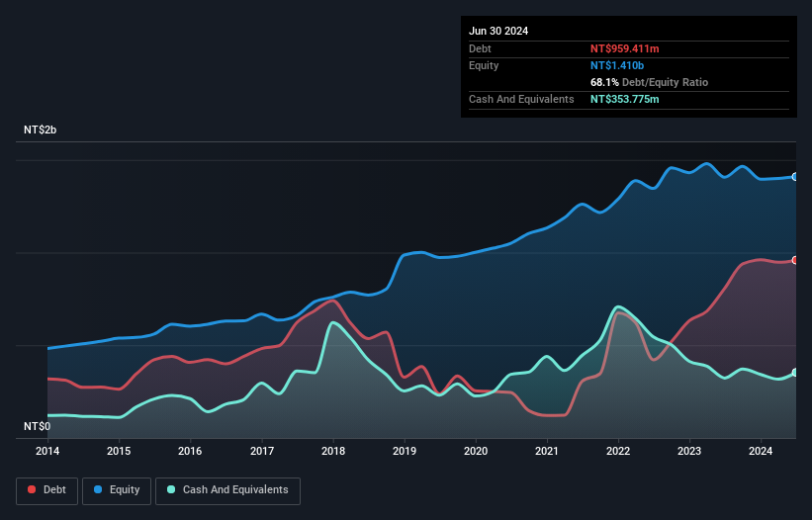Click the NT$959.411m debt value
The image size is (812, 520).
(x=624, y=48)
